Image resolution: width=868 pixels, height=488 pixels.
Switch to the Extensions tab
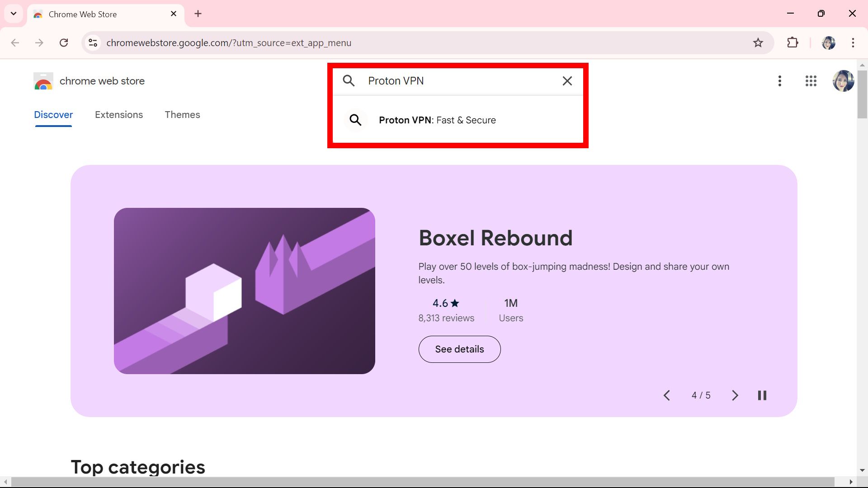[118, 114]
